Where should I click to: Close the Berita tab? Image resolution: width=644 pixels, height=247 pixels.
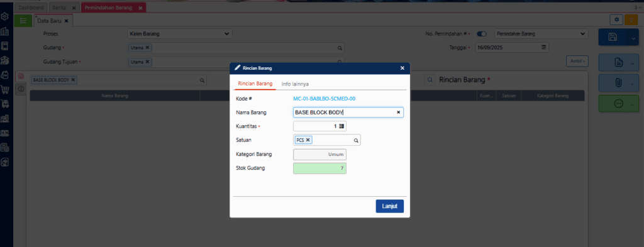pos(74,8)
